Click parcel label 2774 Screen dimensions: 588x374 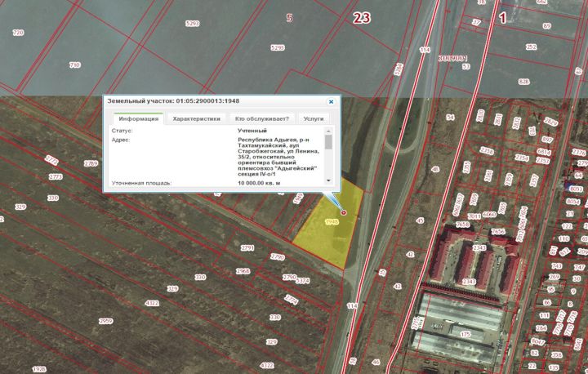point(292,300)
